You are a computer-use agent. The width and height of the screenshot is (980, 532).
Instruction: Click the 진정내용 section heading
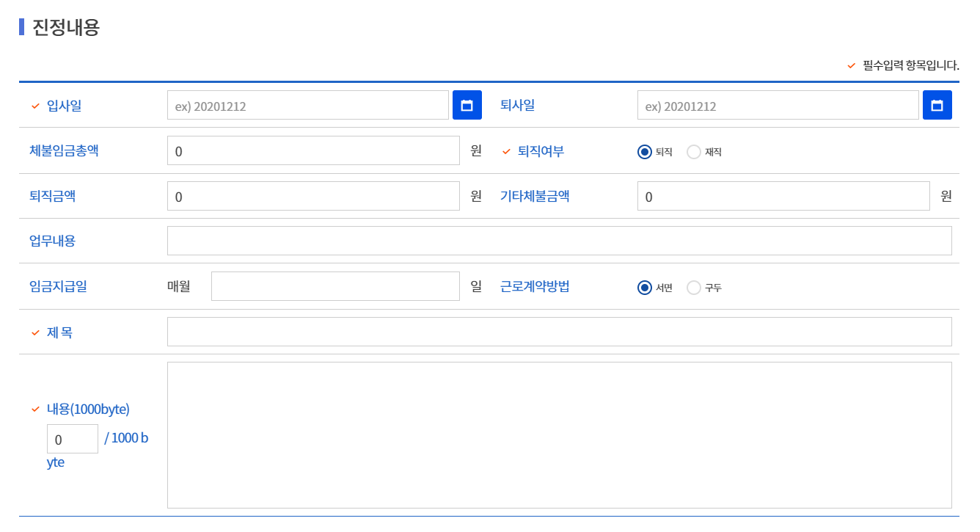click(x=66, y=27)
